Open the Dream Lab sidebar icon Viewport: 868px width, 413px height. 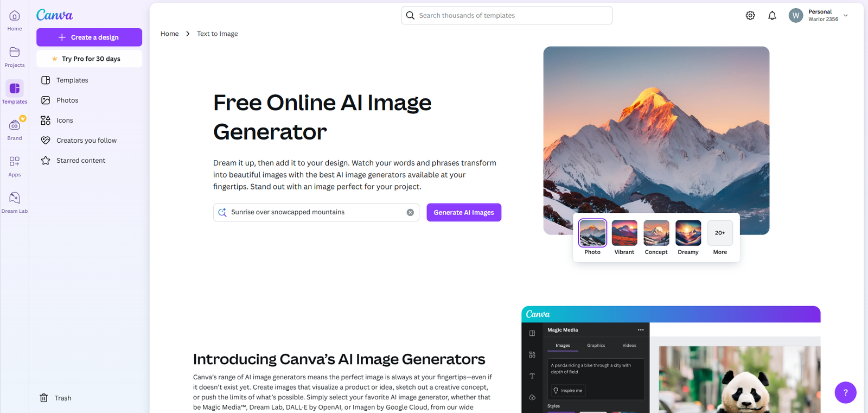15,202
